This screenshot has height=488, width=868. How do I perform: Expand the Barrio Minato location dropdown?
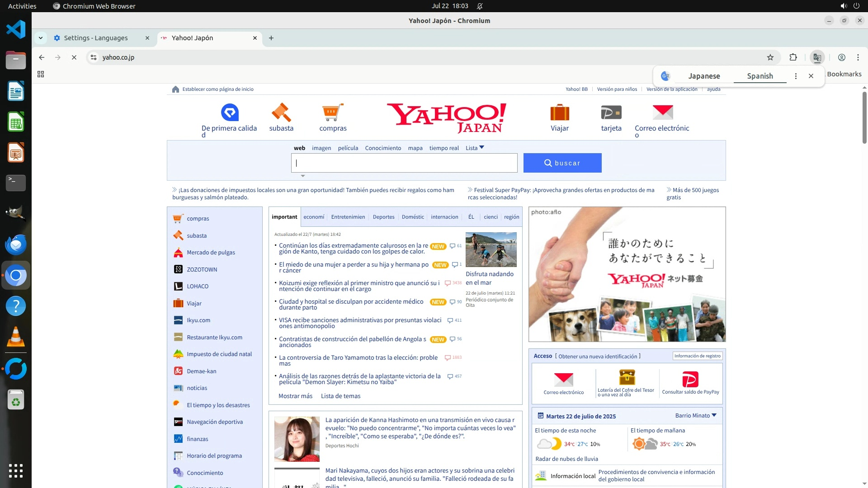coord(696,416)
